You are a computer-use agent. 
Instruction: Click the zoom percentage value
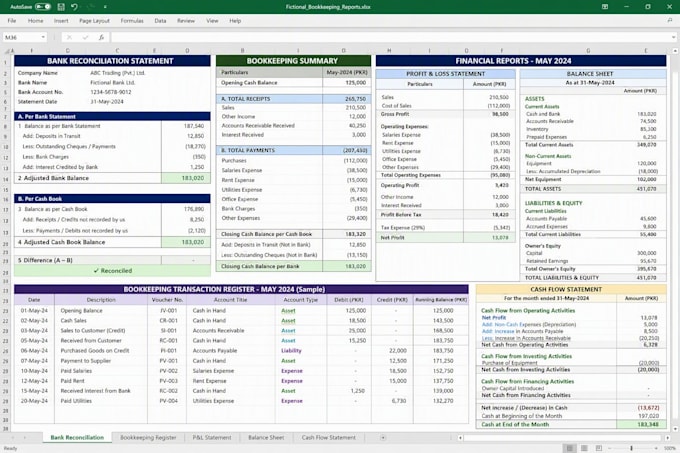(x=670, y=448)
